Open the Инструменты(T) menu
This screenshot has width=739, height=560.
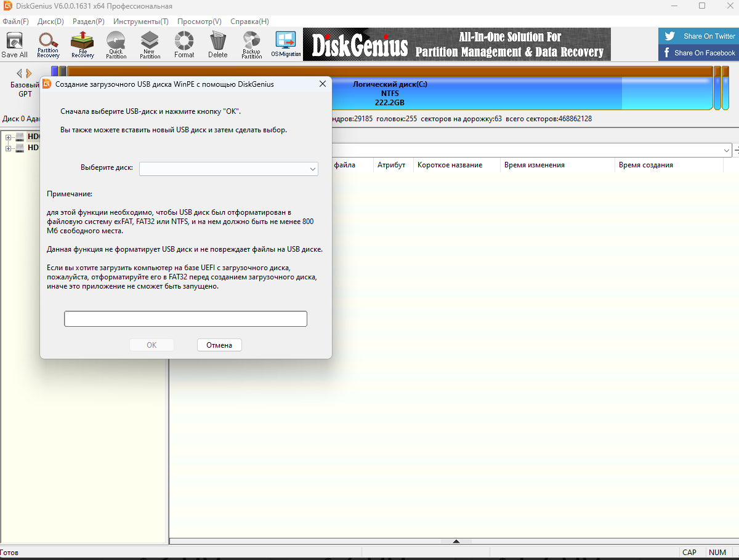pyautogui.click(x=141, y=22)
